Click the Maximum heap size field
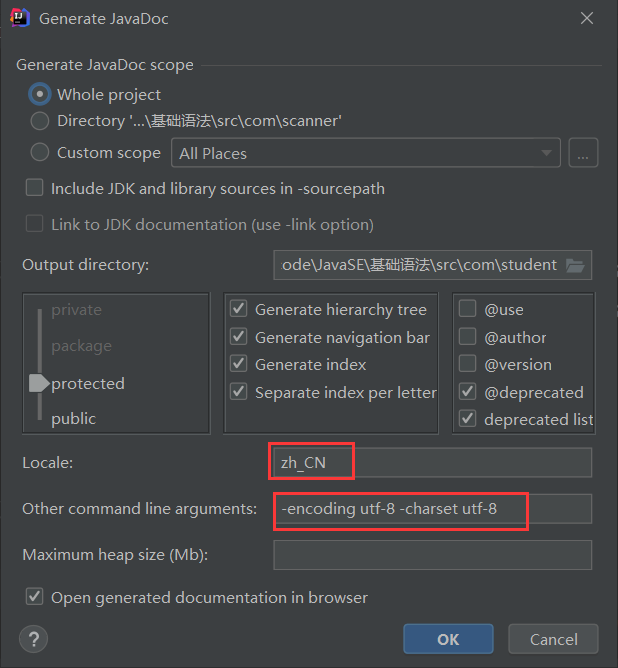 point(432,555)
